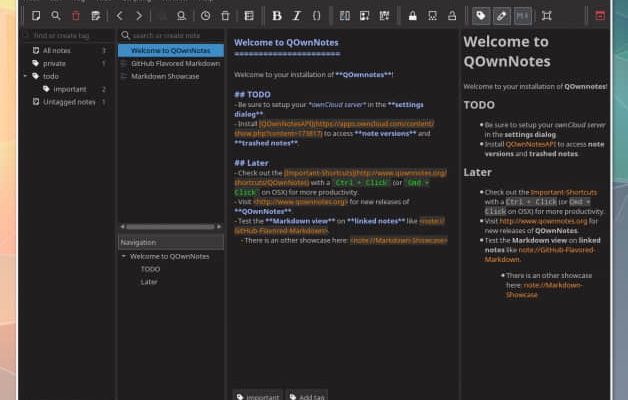Open Important-Shortcuts link in preview
The image size is (628, 400).
[564, 192]
